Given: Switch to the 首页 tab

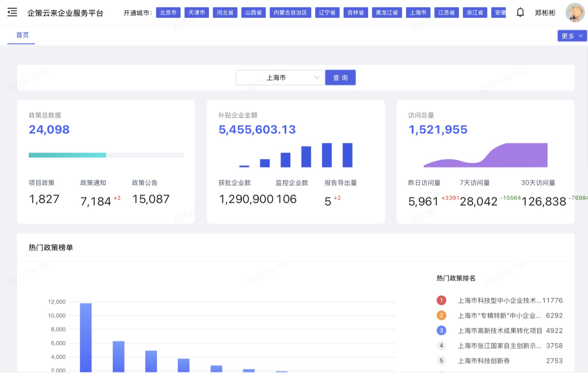Looking at the screenshot, I should [22, 35].
